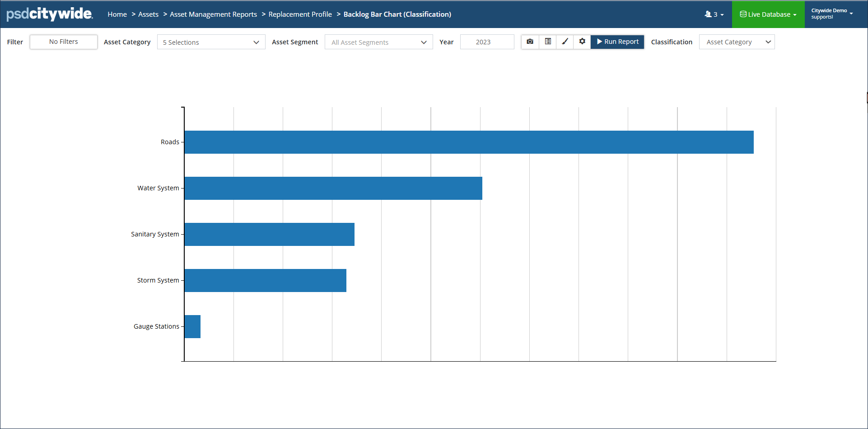Viewport: 868px width, 429px height.
Task: Click the camera snapshot icon
Action: click(x=530, y=42)
